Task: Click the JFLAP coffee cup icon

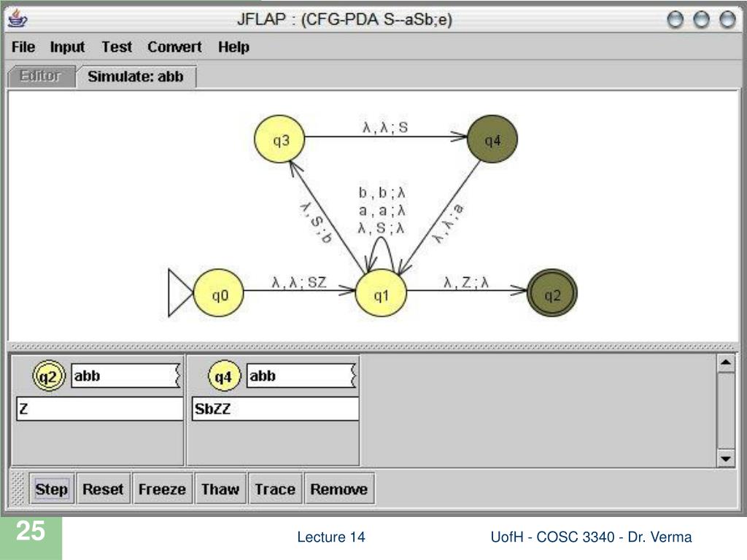Action: pos(18,19)
